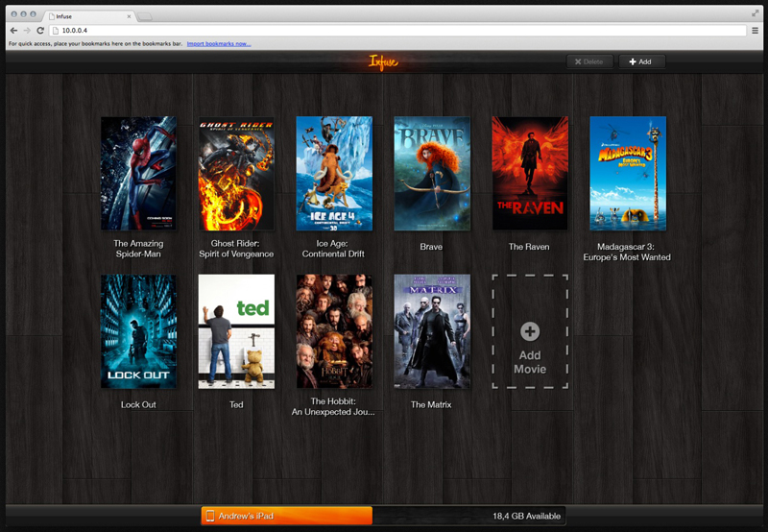Click the 'Brave' title text
Screen dimensions: 768x532
pos(431,247)
